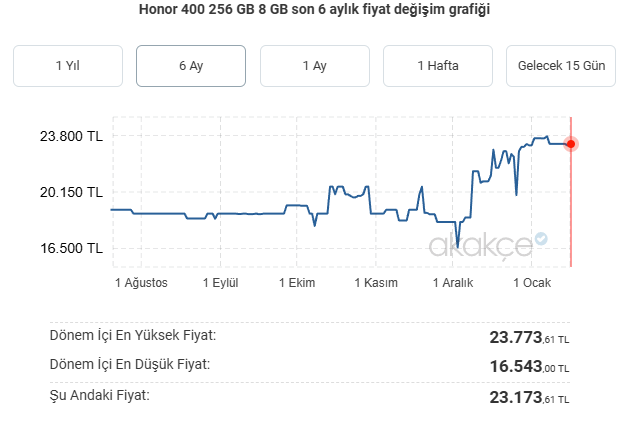Open the Gelecek 15 Gün forecast
This screenshot has height=422, width=622.
[x=561, y=66]
